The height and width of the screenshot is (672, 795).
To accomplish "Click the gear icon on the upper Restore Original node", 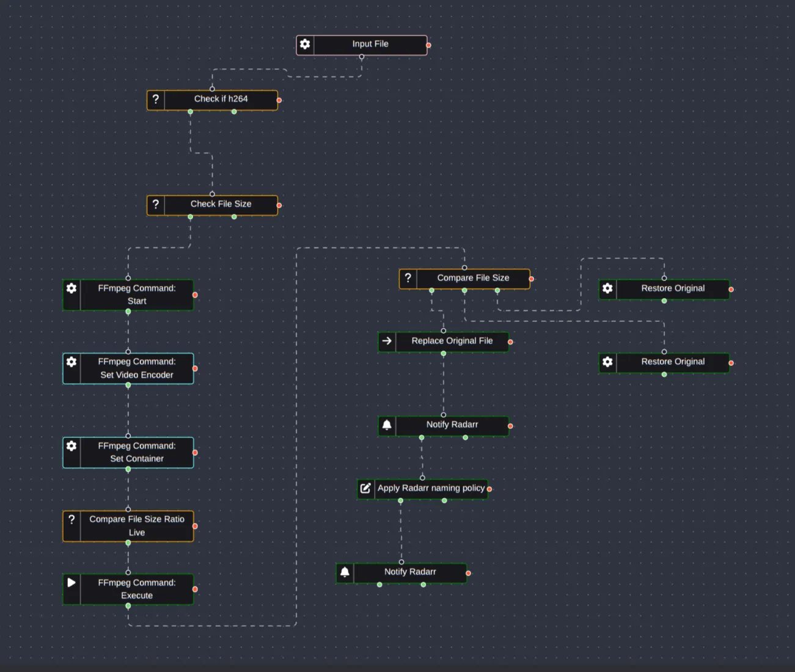I will coord(607,288).
